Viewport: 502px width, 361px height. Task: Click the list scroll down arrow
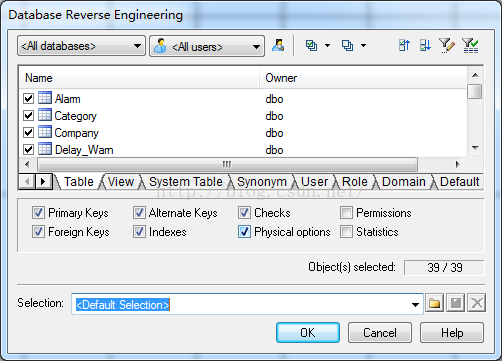pyautogui.click(x=475, y=148)
